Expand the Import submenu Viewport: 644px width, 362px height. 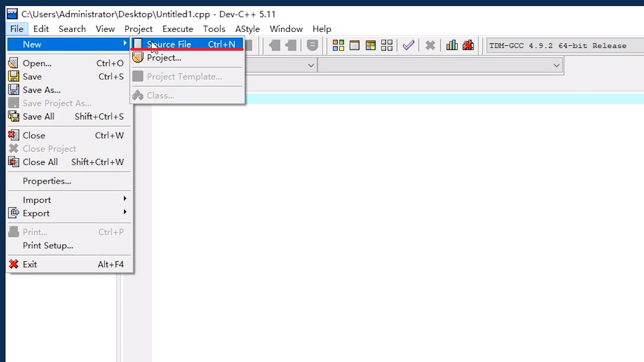click(x=69, y=200)
